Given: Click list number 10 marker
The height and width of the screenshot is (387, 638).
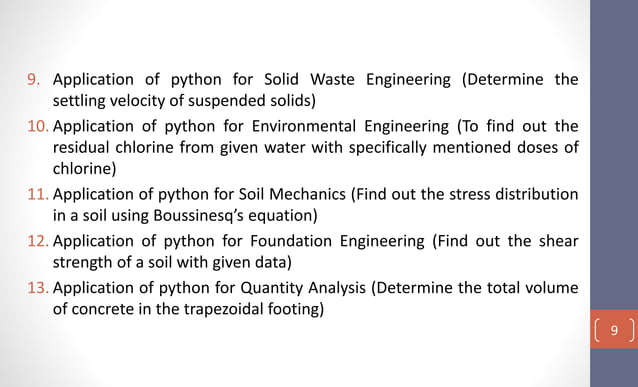Looking at the screenshot, I should click(38, 126).
